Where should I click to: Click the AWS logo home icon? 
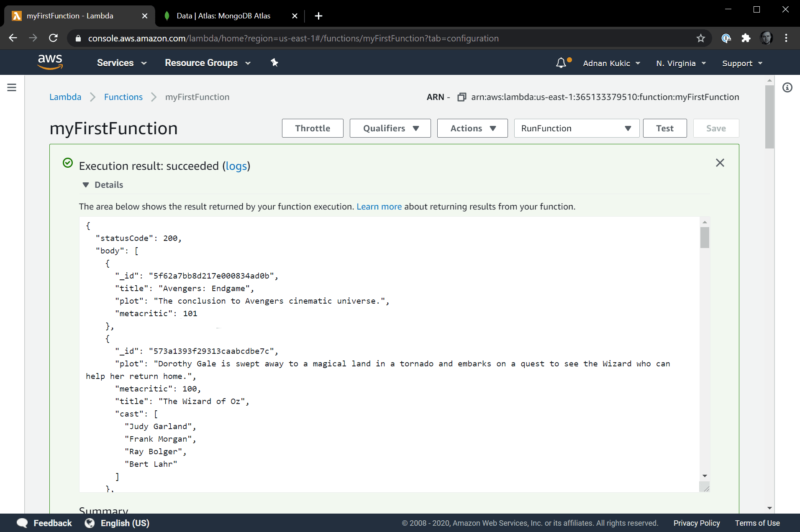click(x=50, y=62)
